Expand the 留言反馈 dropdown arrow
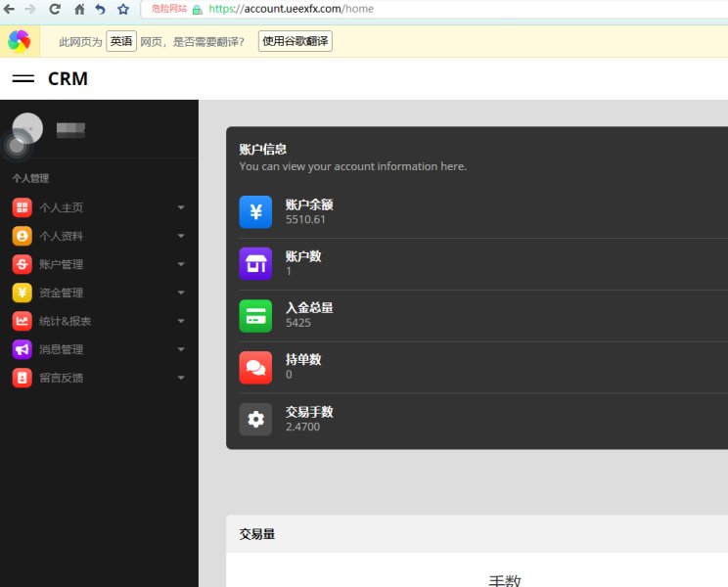Image resolution: width=728 pixels, height=587 pixels. [181, 378]
